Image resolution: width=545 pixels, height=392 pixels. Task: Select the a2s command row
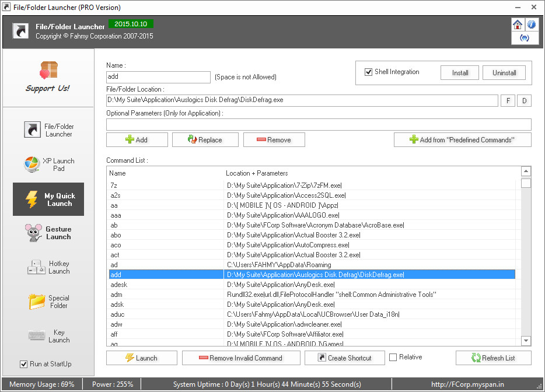click(312, 195)
